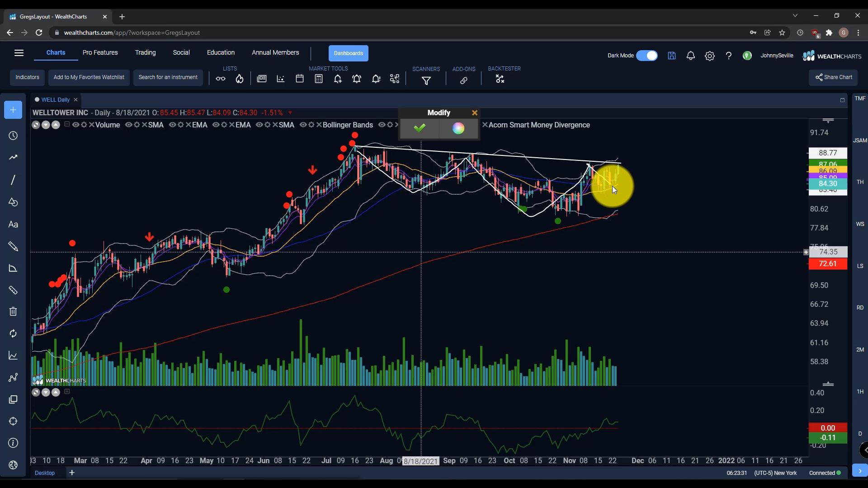Click the add alert bell icon
This screenshot has height=488, width=868.
338,79
